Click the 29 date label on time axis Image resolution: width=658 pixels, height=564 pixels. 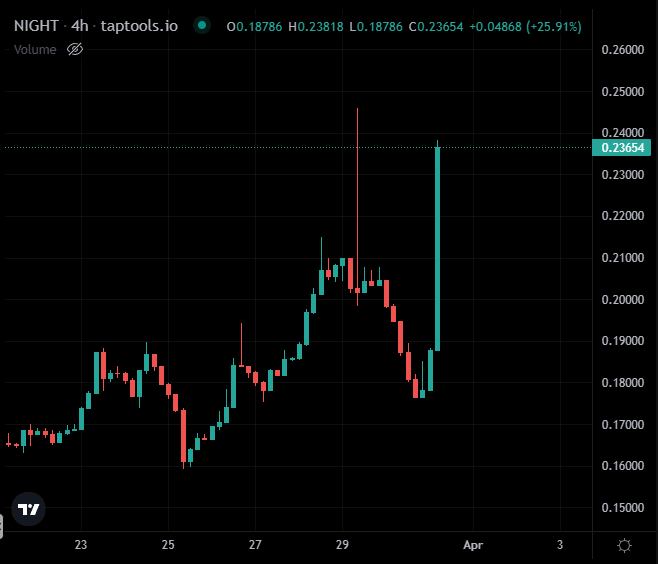[x=342, y=545]
